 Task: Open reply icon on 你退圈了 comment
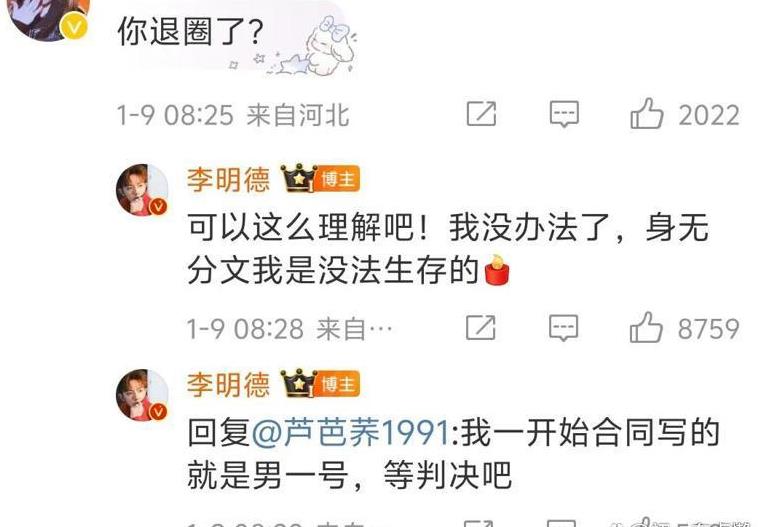(x=564, y=114)
